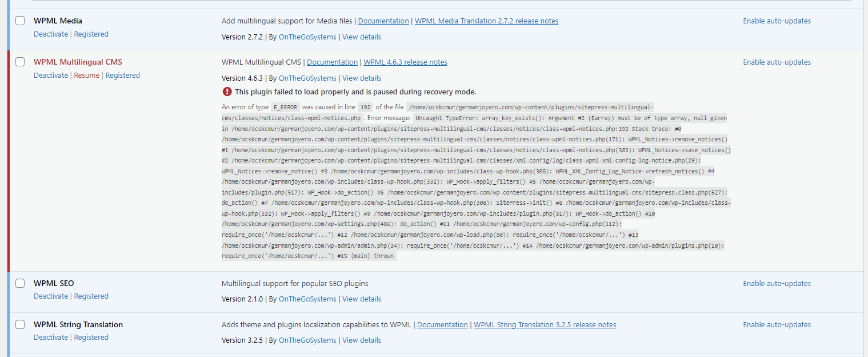Open WPML String Translation Documentation link
Viewport: 868px width, 357px height.
[x=442, y=325]
